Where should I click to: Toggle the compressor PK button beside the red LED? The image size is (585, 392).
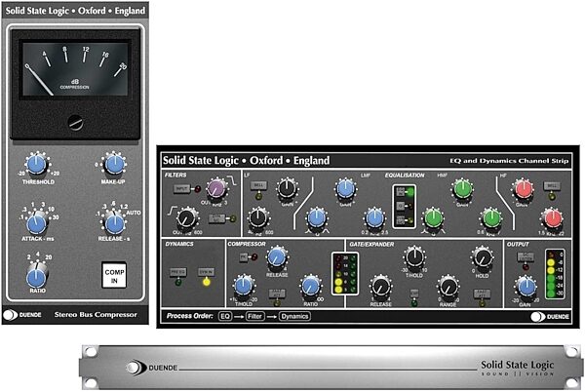point(244,257)
